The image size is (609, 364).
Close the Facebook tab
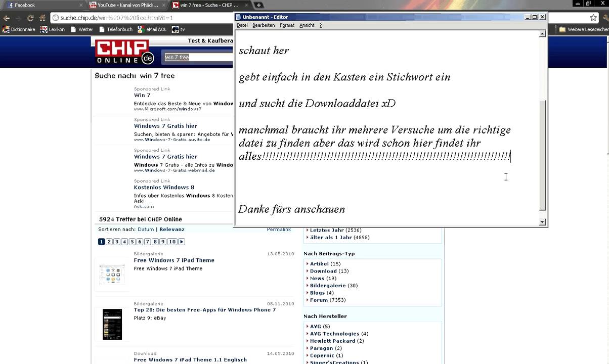pyautogui.click(x=80, y=5)
